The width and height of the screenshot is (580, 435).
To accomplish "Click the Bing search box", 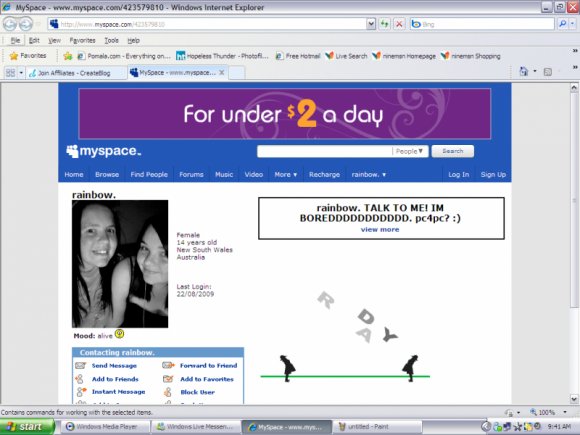I will pos(483,24).
